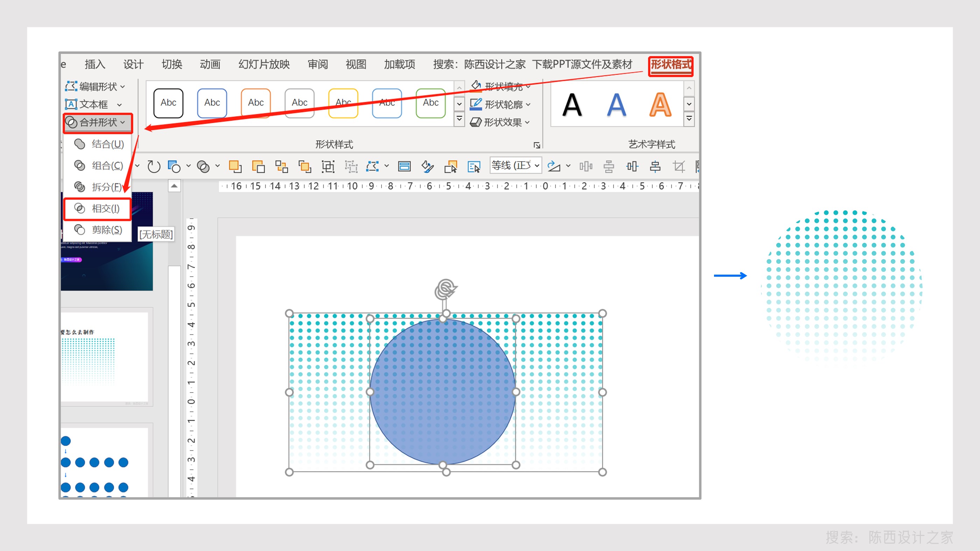The height and width of the screenshot is (551, 980).
Task: Open the shapes toolbar icon's dropdown arrow
Action: [188, 166]
